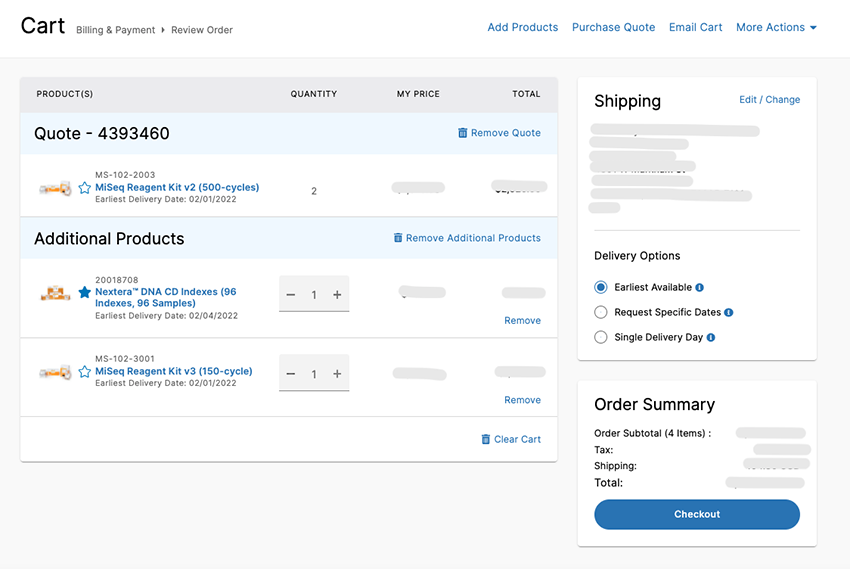Click trash icon for Remove Quote
850x569 pixels.
(x=462, y=133)
